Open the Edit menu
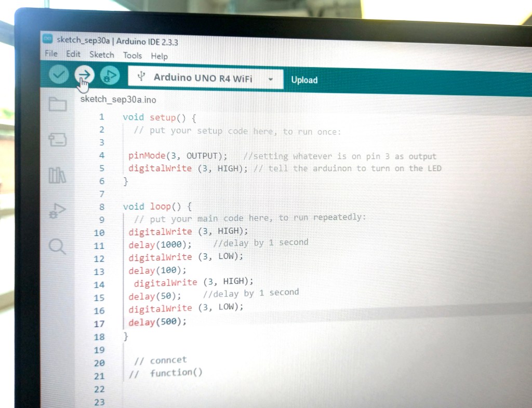The width and height of the screenshot is (532, 408). [73, 54]
